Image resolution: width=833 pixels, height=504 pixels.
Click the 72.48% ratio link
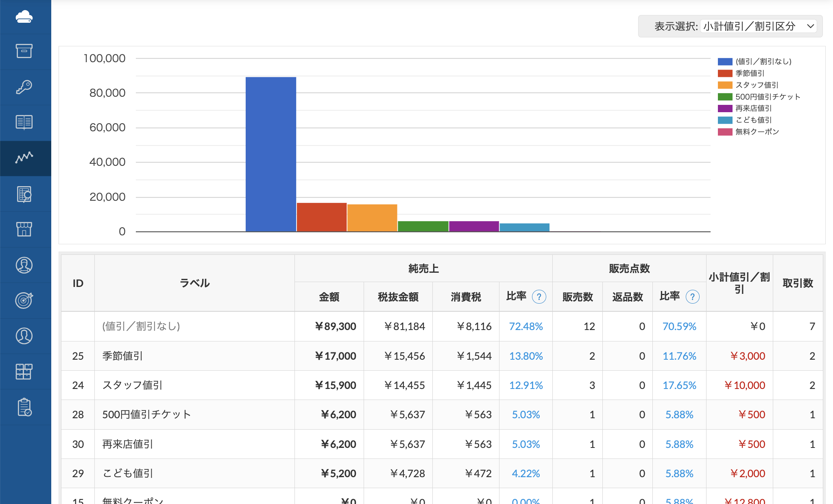526,326
